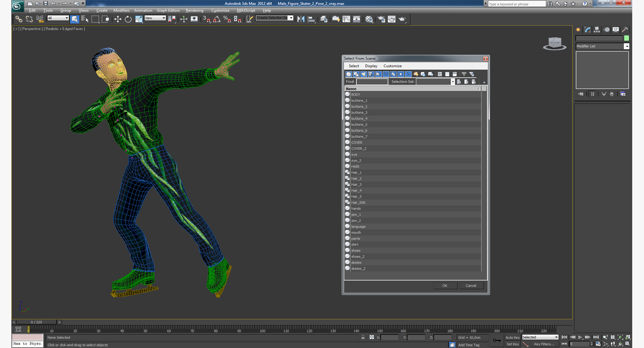Image resolution: width=644 pixels, height=348 pixels.
Task: Click OK in Select From Scene dialog
Action: pos(445,286)
